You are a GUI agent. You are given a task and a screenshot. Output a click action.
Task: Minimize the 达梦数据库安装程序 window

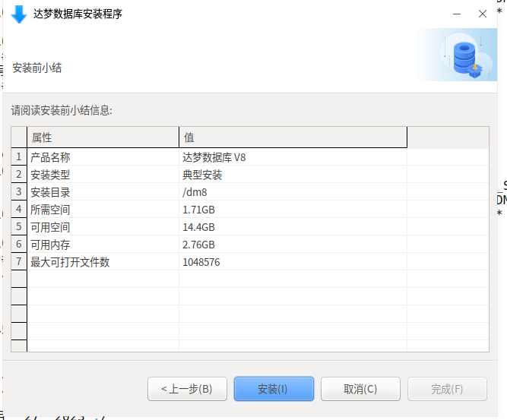[x=457, y=14]
